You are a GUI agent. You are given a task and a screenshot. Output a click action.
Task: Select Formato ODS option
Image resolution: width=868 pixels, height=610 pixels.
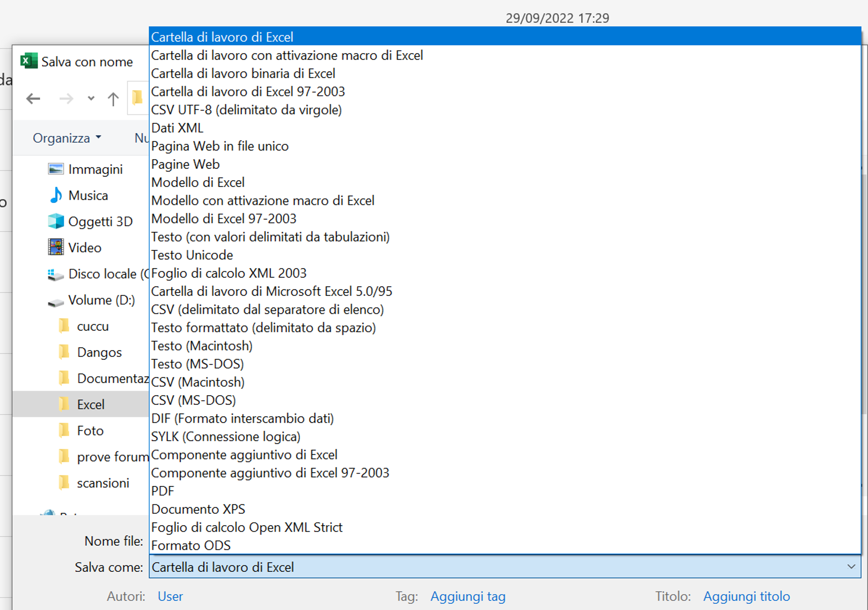click(x=505, y=545)
